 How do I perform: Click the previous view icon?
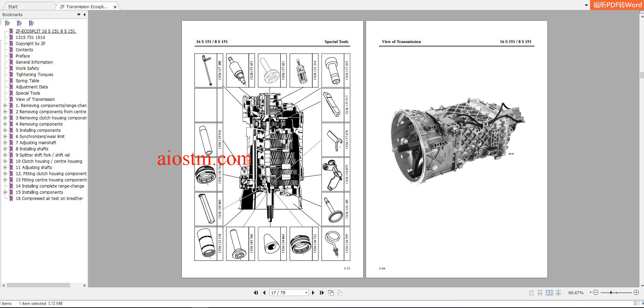click(331, 293)
